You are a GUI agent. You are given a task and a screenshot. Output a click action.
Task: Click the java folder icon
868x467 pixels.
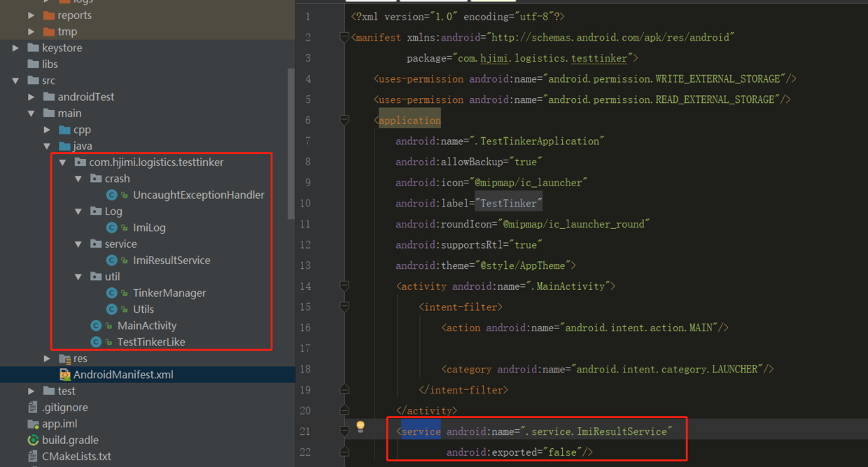coord(65,146)
